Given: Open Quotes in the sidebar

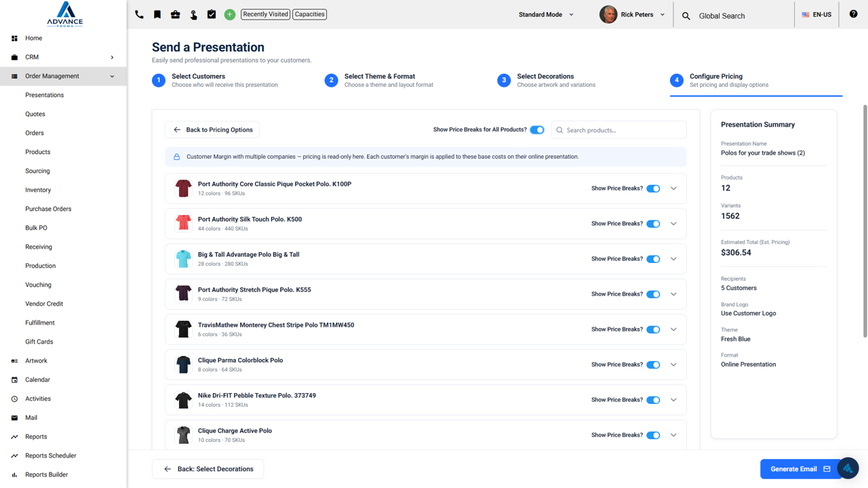Looking at the screenshot, I should 35,114.
